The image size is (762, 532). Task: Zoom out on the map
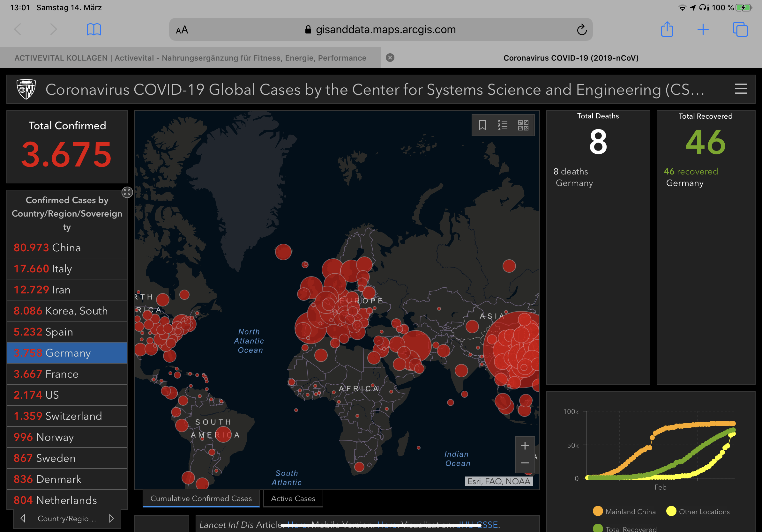(x=525, y=463)
